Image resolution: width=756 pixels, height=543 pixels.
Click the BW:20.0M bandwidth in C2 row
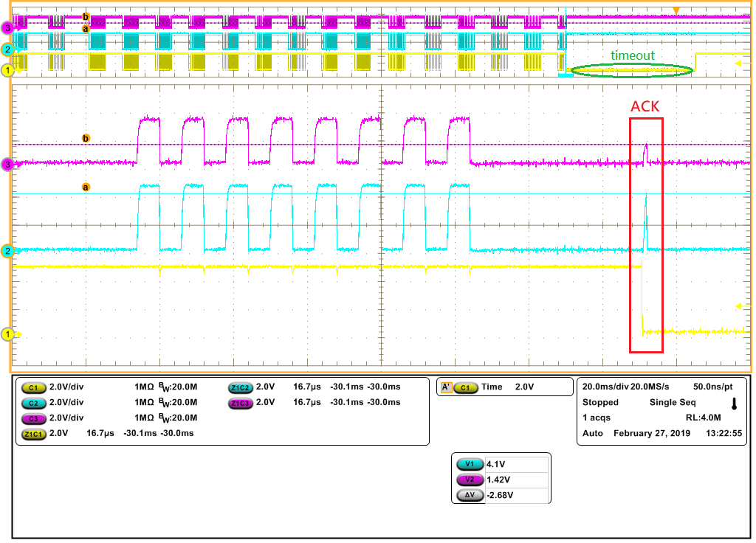(178, 403)
